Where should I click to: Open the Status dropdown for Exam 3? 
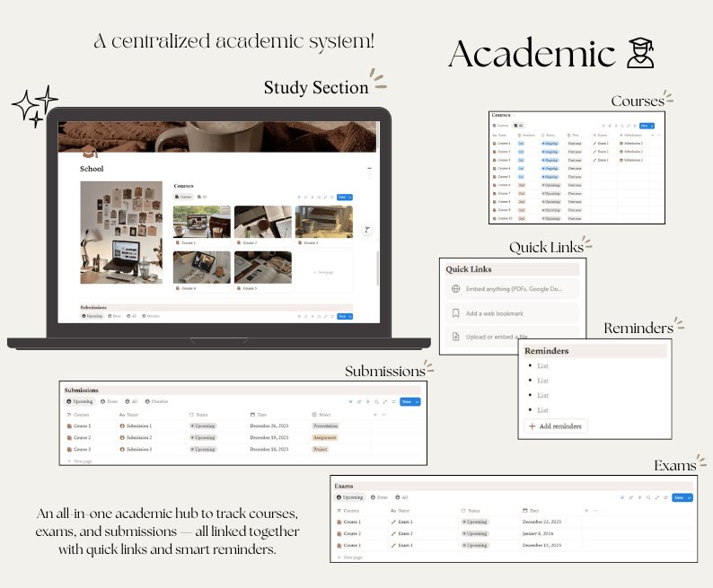coord(475,545)
